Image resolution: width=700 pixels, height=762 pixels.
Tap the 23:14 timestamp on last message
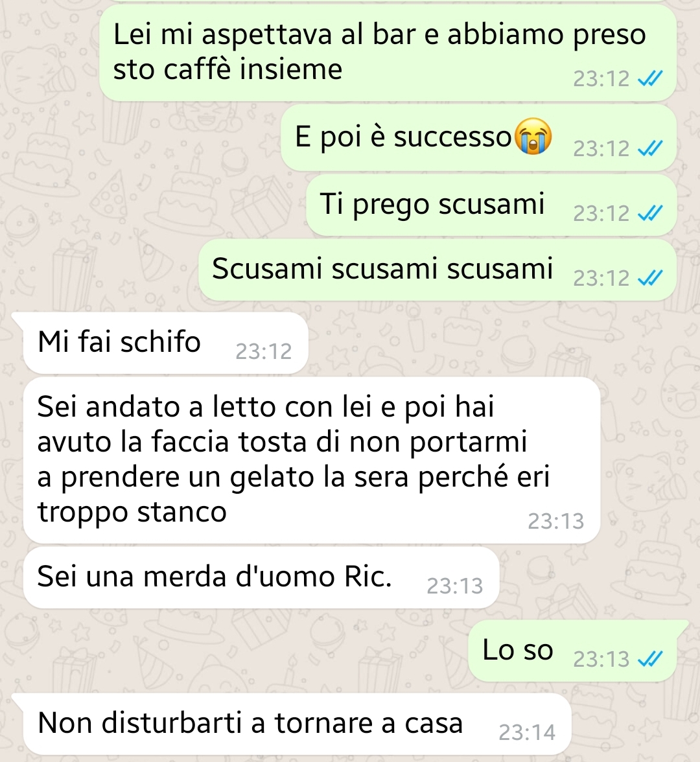[x=527, y=733]
